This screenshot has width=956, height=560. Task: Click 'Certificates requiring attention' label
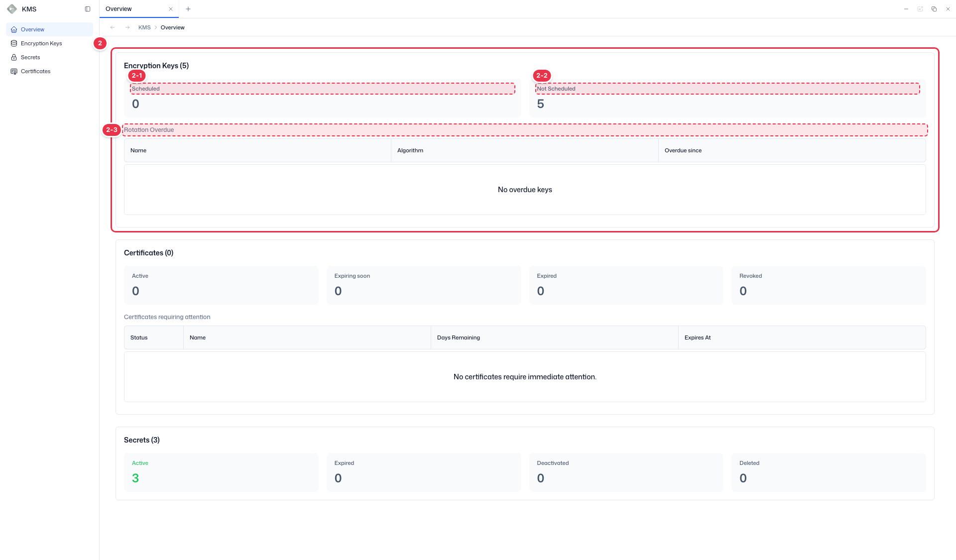coord(167,317)
